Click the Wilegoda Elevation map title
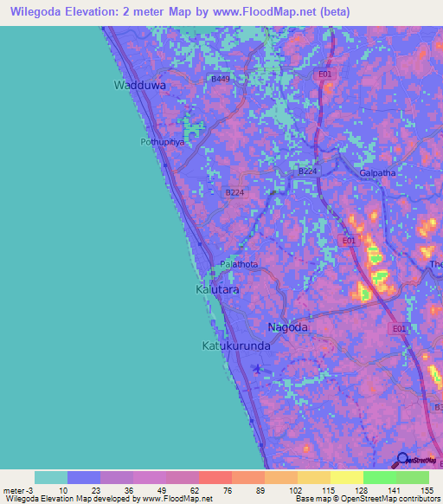Viewport: 443px width, 504px height. pos(180,11)
